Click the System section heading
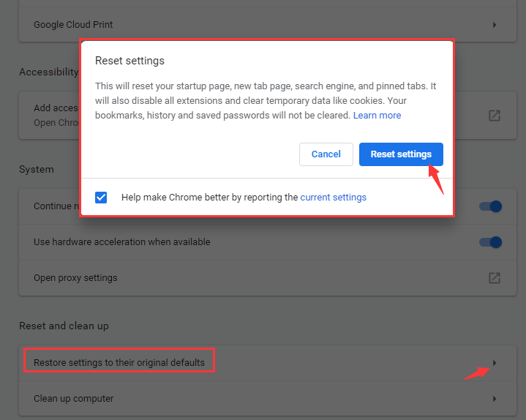526x420 pixels. click(37, 169)
